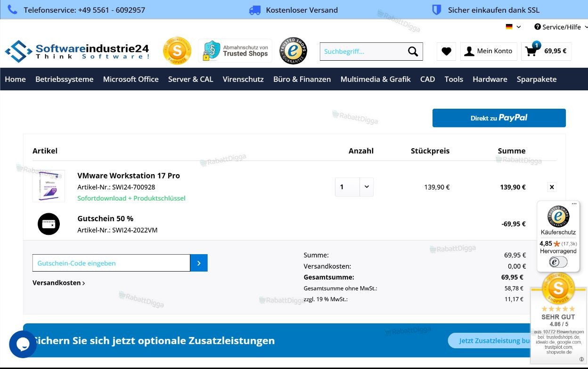Toggle the Trusted Shops widget switch
The height and width of the screenshot is (369, 588).
558,262
